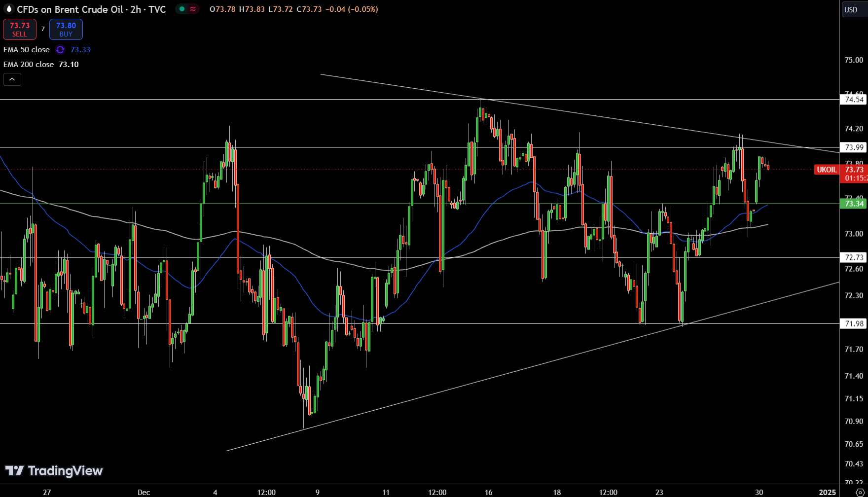Screen dimensions: 868x497
Task: Click the 74.54 horizontal line price label
Action: click(x=854, y=100)
